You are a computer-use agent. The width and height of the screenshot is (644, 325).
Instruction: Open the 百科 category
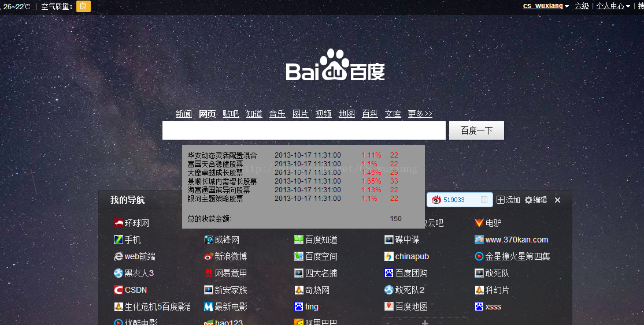coord(369,114)
